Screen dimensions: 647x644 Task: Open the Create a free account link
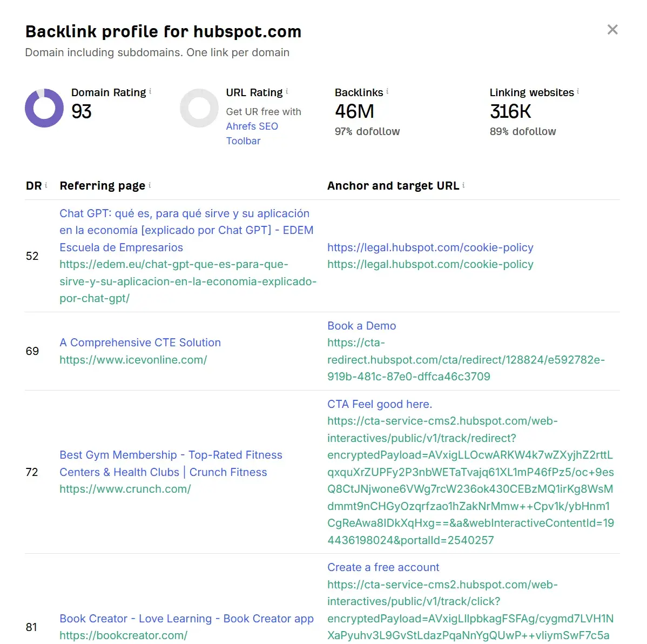tap(383, 567)
